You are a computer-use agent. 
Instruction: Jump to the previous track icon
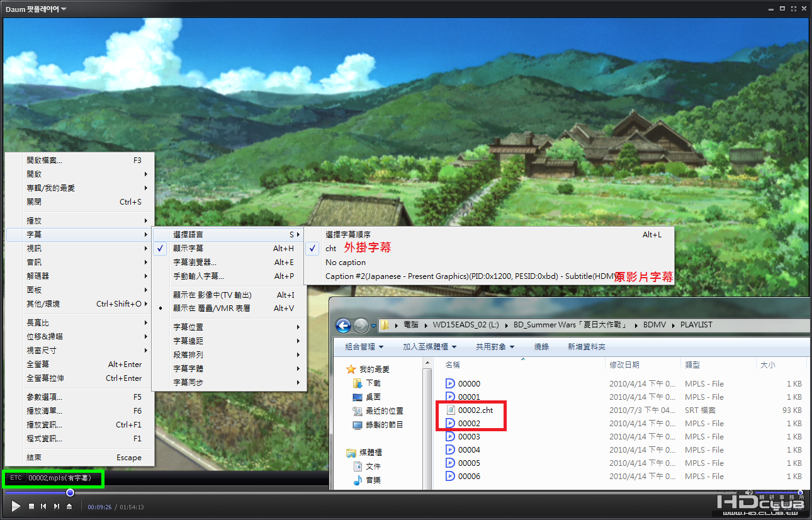[43, 506]
